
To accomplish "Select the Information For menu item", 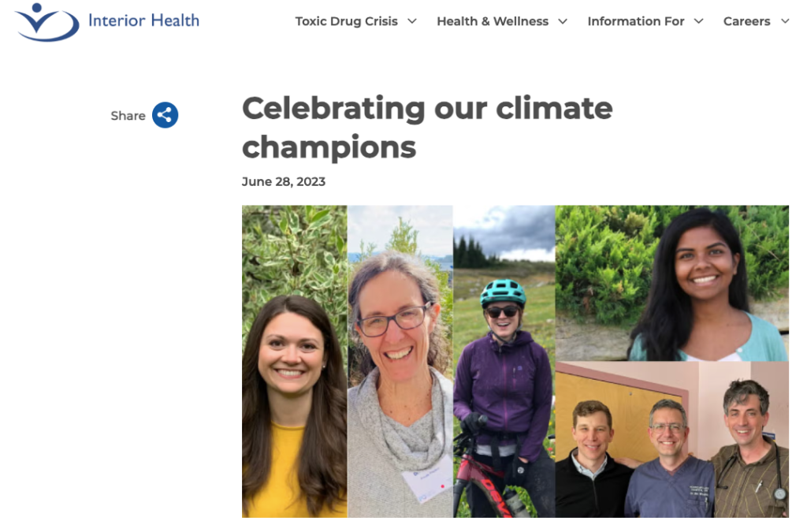I will coord(635,21).
